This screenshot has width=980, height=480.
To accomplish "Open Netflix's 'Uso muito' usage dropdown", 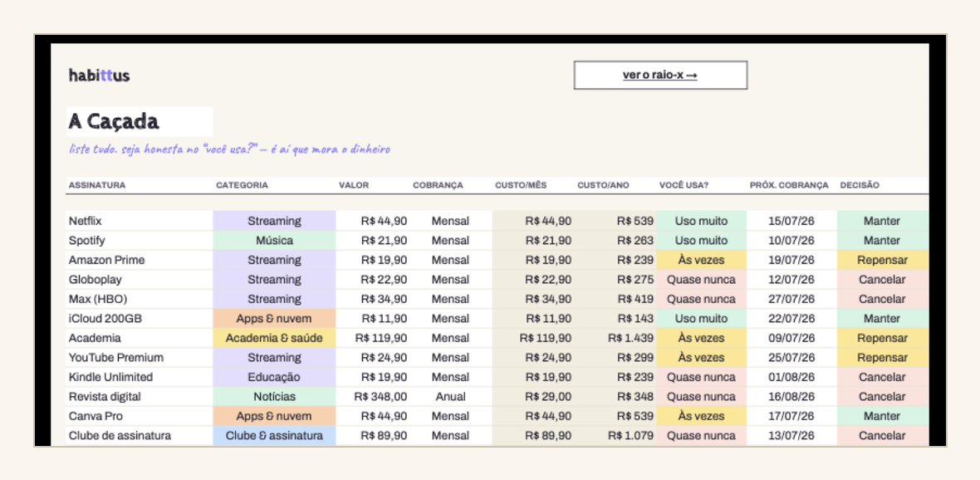I will (701, 221).
